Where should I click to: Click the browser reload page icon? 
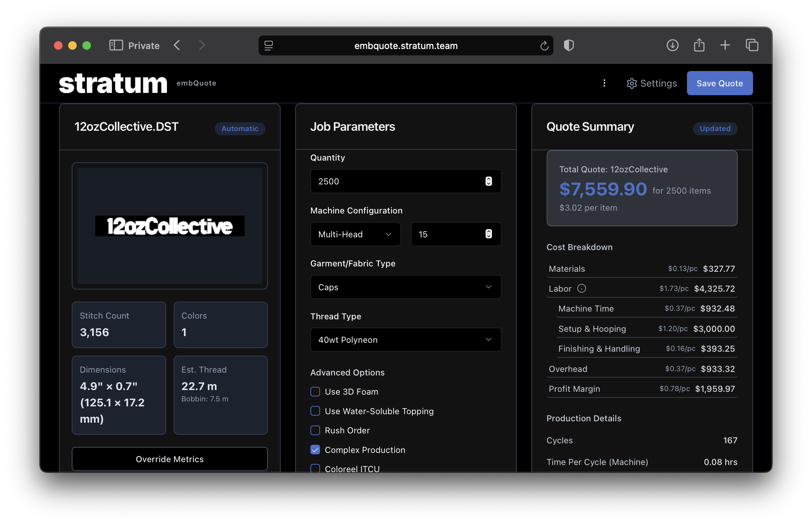tap(544, 46)
